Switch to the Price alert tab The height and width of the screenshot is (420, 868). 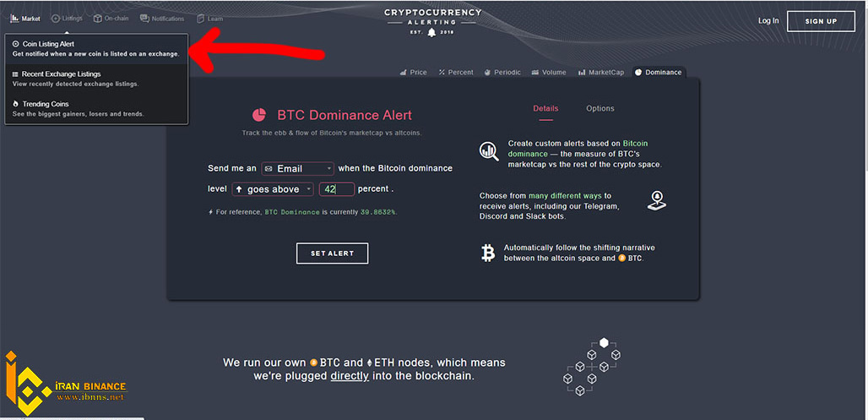click(413, 72)
